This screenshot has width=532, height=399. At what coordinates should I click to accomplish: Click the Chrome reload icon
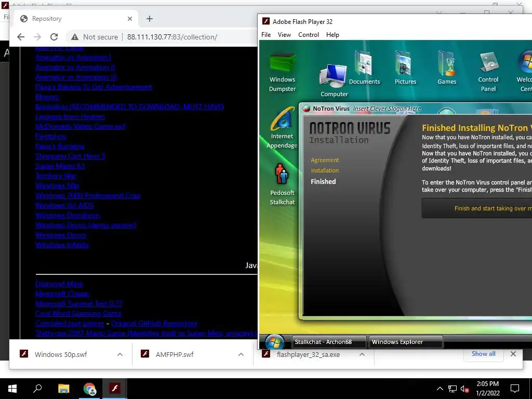tap(54, 37)
